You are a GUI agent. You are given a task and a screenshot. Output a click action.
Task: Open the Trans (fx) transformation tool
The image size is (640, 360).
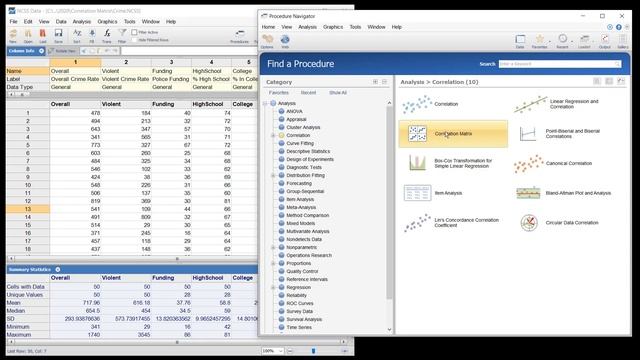coord(107,36)
